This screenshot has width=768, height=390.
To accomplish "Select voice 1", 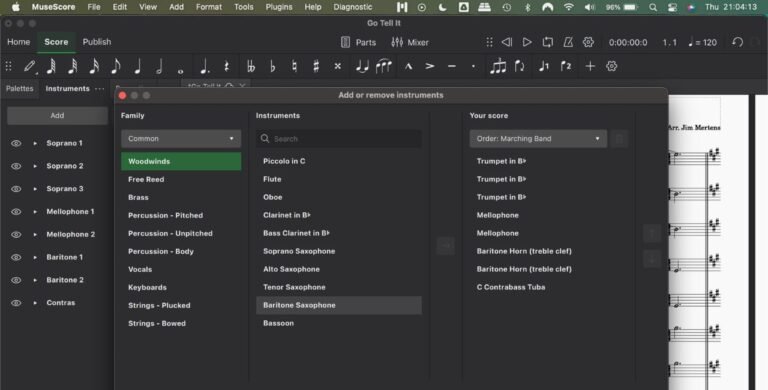I will tap(544, 66).
